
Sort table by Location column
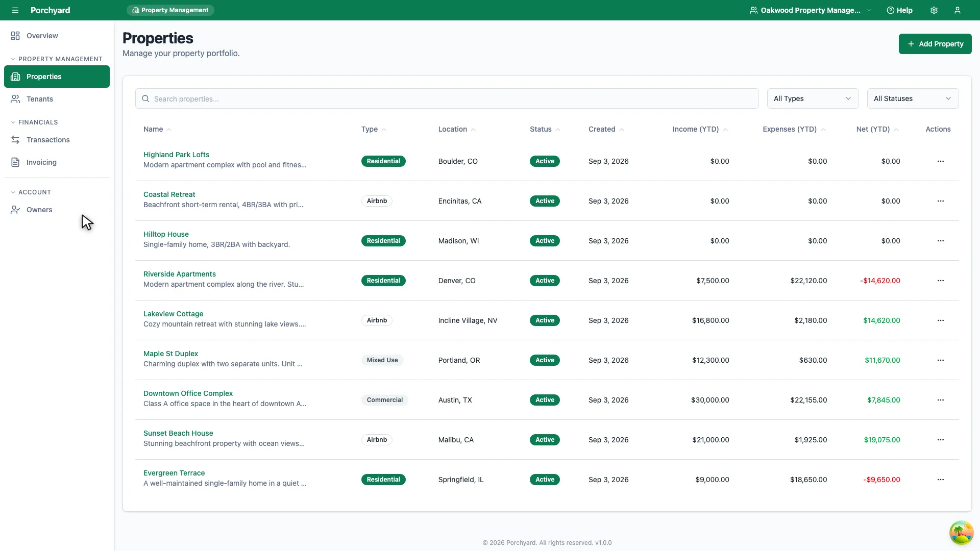tap(457, 129)
